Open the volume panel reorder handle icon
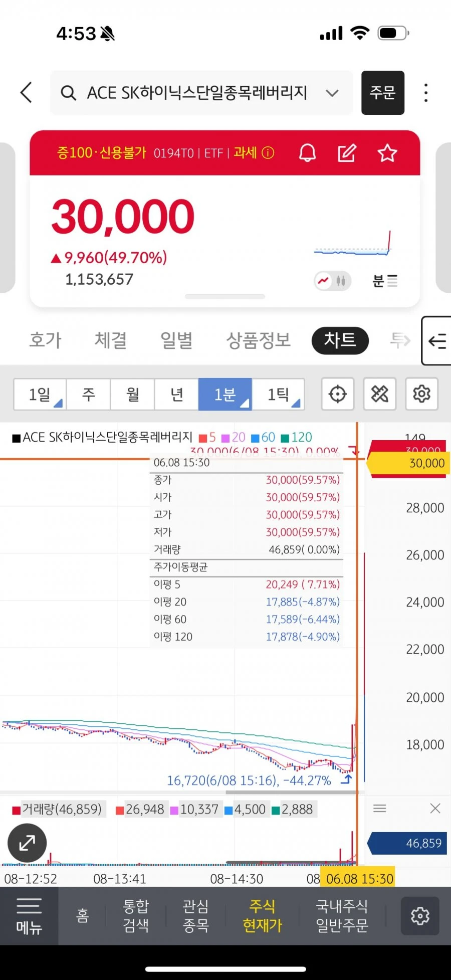 380,808
